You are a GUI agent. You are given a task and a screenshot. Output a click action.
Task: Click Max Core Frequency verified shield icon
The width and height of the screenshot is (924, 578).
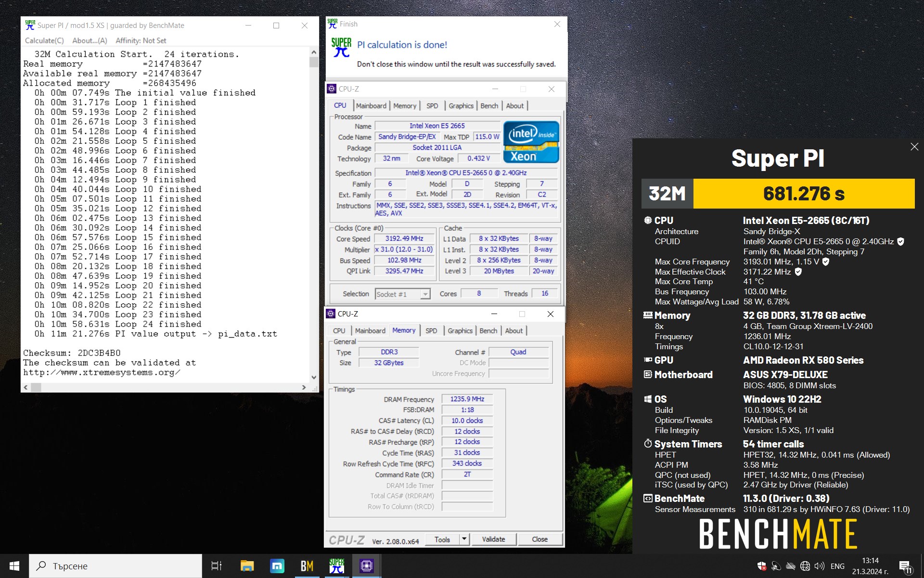826,262
